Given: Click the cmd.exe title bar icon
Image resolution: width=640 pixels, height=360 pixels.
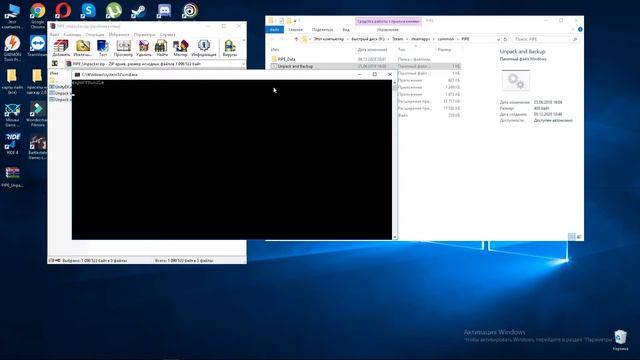Looking at the screenshot, I should 77,75.
